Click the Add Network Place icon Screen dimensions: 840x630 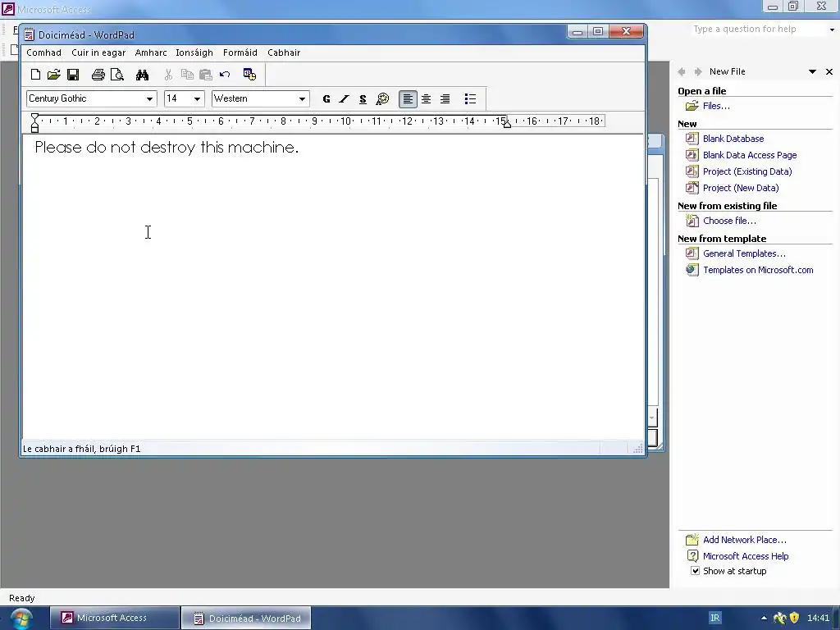point(692,540)
